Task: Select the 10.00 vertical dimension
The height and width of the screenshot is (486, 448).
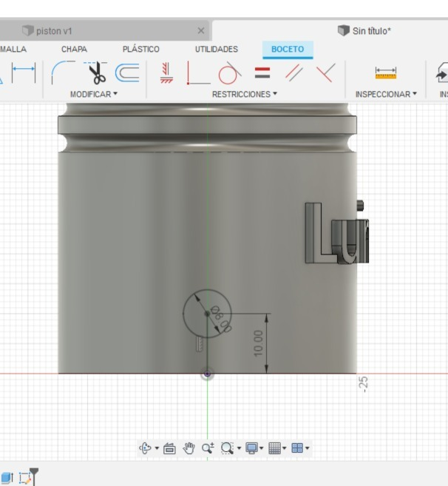Action: click(x=258, y=343)
